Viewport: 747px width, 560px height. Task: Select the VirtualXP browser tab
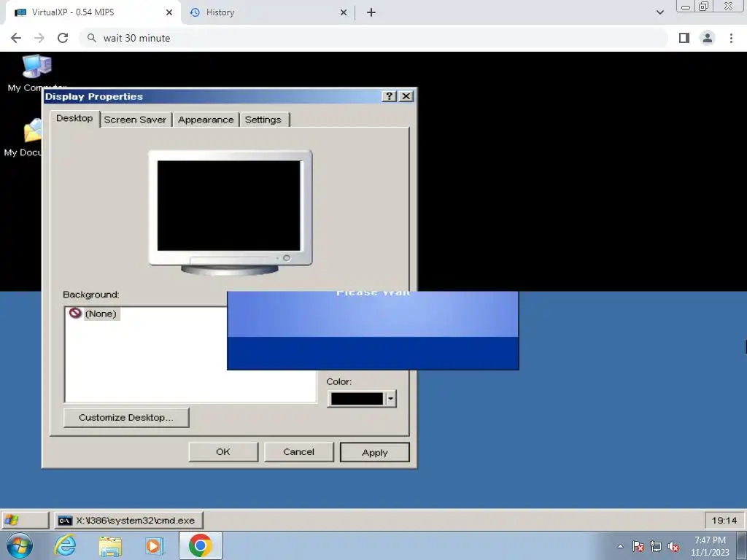[93, 12]
